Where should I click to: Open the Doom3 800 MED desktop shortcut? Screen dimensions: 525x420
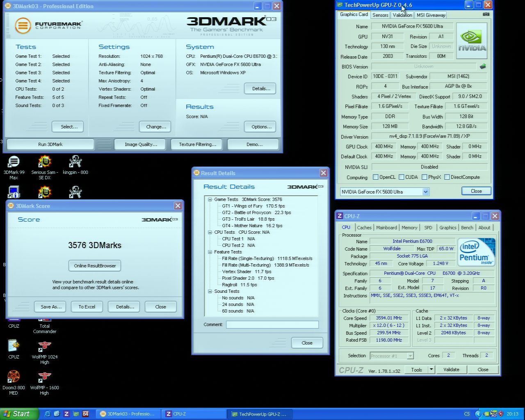[x=14, y=383]
